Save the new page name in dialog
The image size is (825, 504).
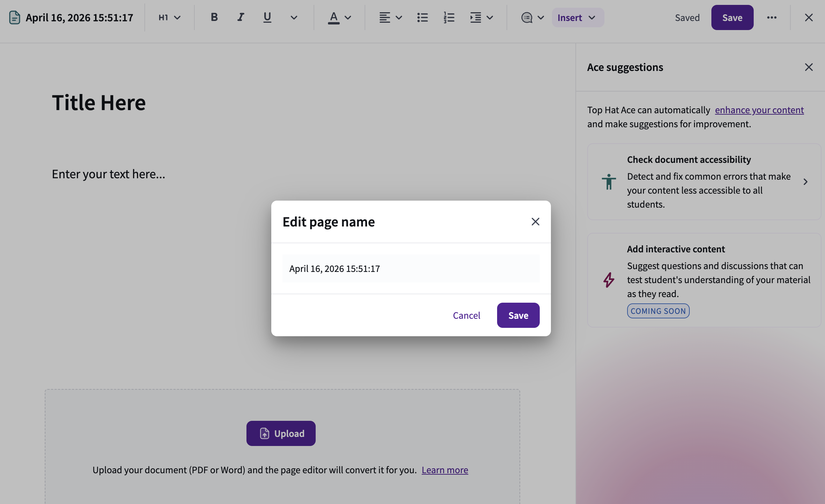coord(518,315)
